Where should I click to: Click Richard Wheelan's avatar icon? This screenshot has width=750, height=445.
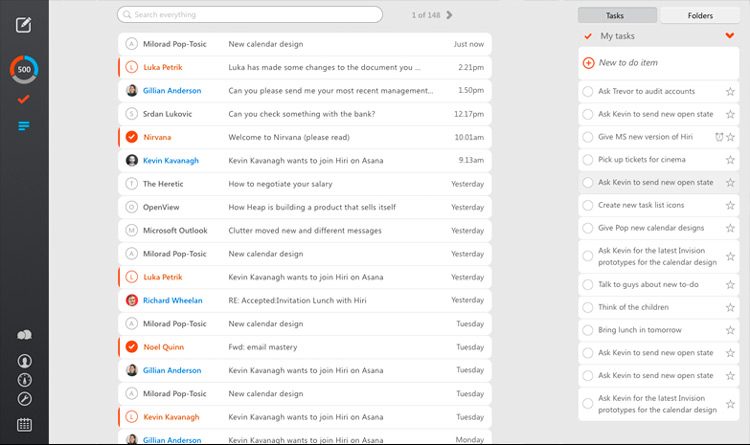coord(132,300)
